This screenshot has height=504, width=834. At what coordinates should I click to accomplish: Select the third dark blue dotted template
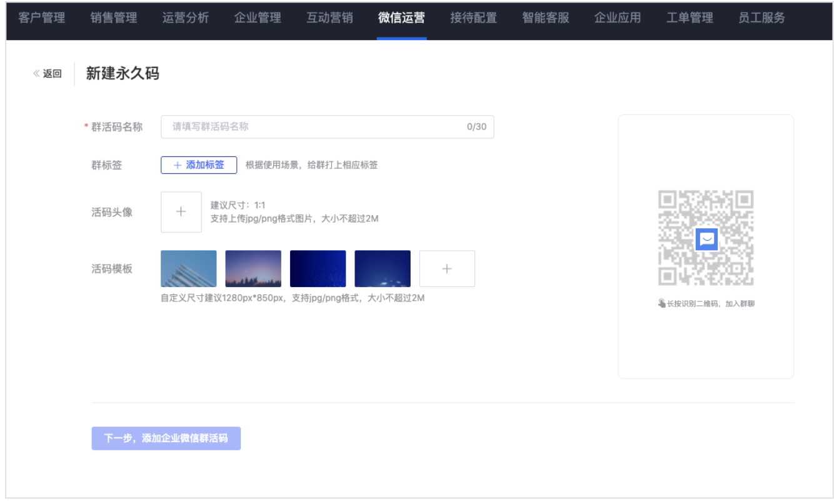click(x=318, y=269)
